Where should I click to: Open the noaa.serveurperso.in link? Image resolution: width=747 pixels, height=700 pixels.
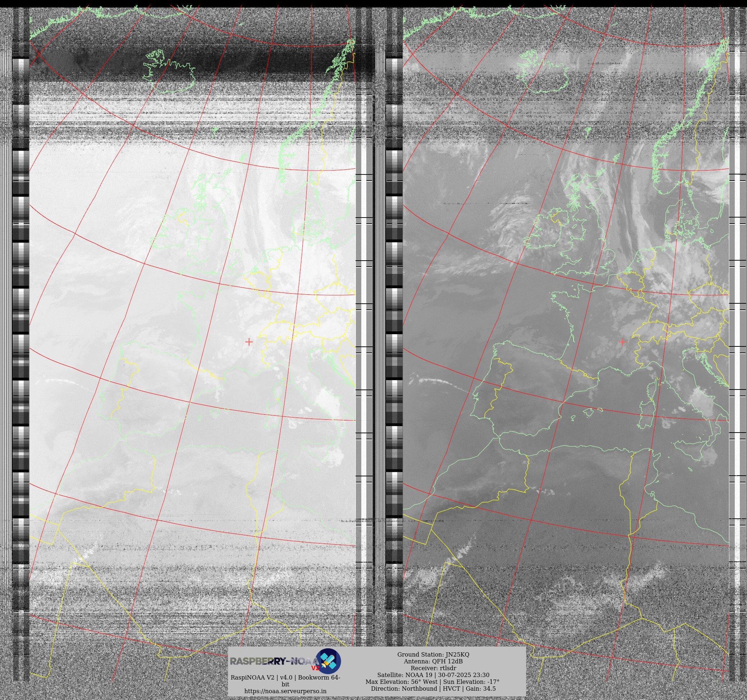pos(285,691)
